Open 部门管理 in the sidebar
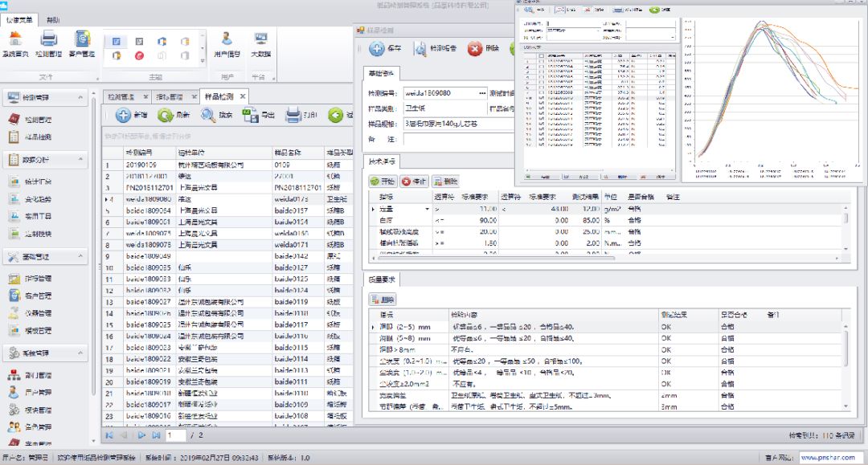Screen dimensions: 868x465 click(31, 375)
